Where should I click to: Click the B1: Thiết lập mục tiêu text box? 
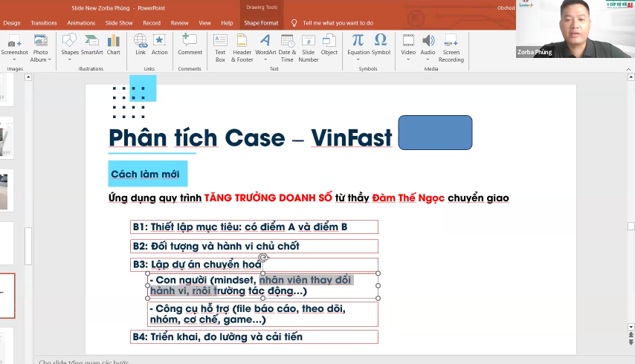[254, 227]
